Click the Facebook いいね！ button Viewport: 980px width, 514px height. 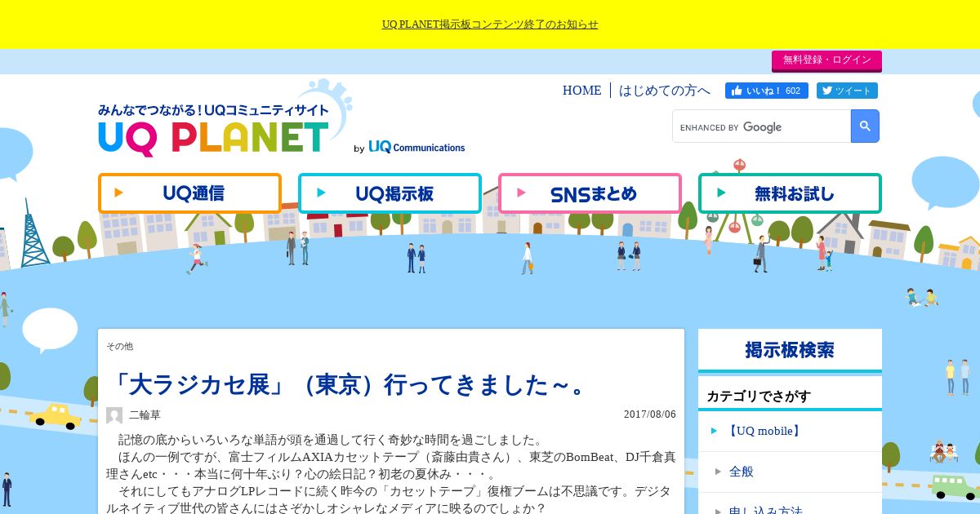tap(767, 91)
